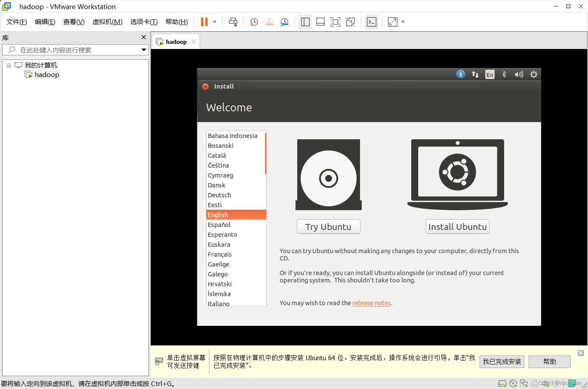Open the library search dropdown arrow
Image resolution: width=588 pixels, height=389 pixels.
tap(144, 50)
